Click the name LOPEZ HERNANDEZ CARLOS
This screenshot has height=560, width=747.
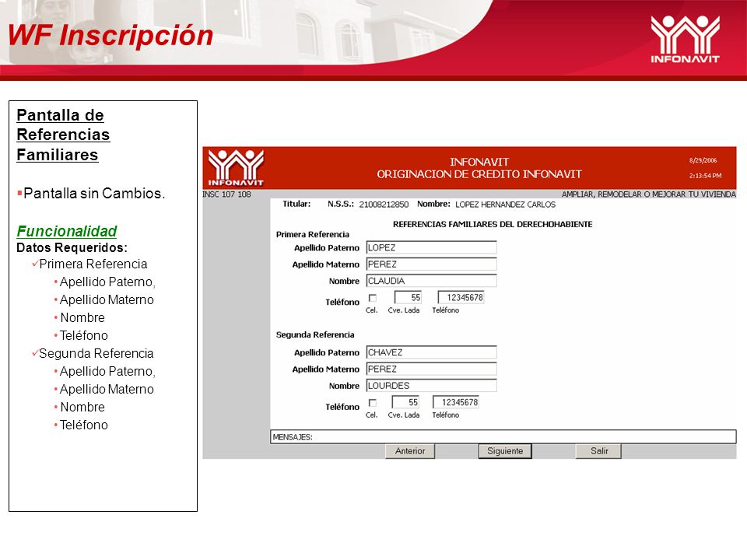point(506,205)
